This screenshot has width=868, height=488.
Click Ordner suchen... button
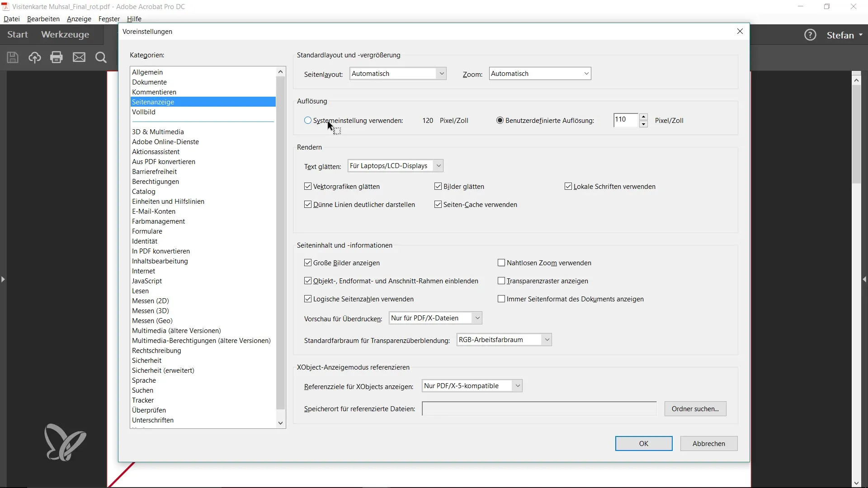click(695, 409)
